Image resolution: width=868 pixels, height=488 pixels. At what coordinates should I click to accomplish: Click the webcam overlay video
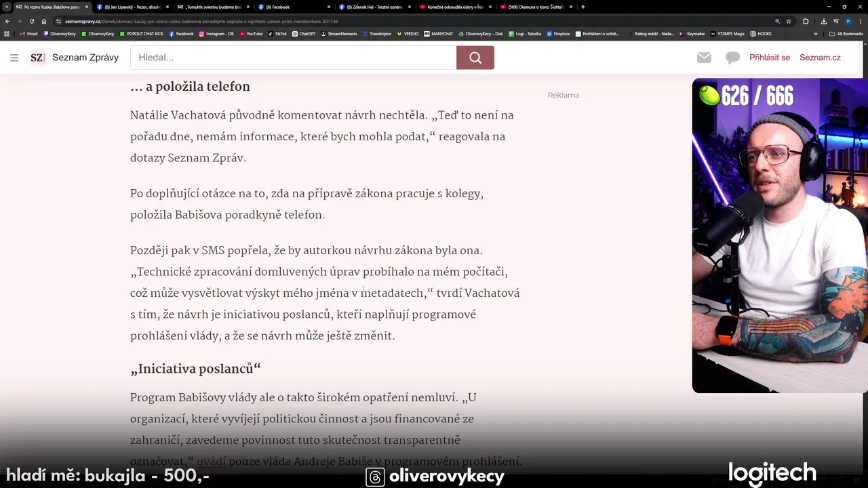click(x=780, y=235)
